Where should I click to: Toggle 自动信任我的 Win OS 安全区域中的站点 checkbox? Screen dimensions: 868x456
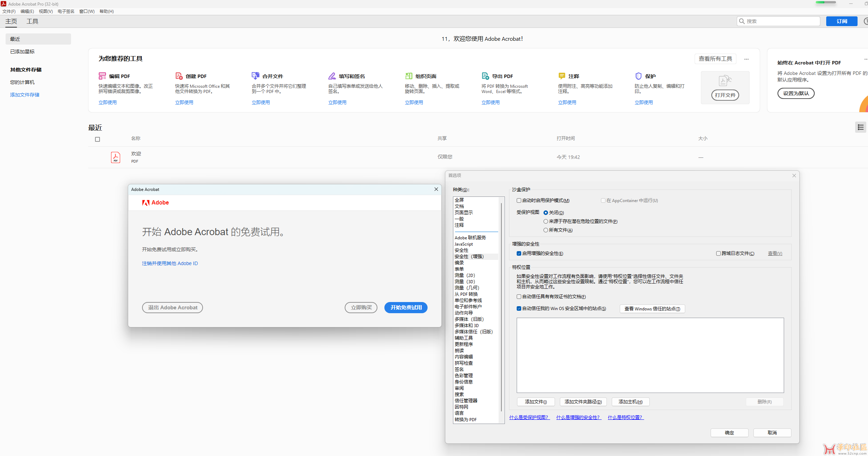[x=519, y=309]
